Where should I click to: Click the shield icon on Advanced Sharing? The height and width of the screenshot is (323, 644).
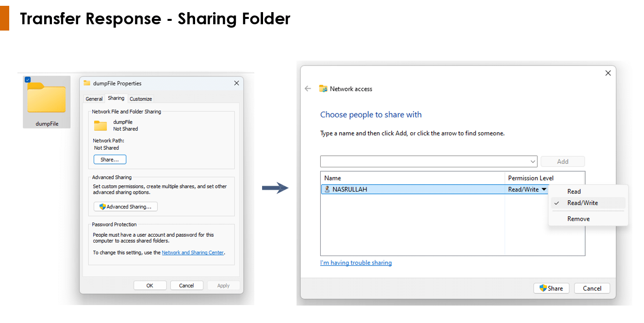point(102,207)
